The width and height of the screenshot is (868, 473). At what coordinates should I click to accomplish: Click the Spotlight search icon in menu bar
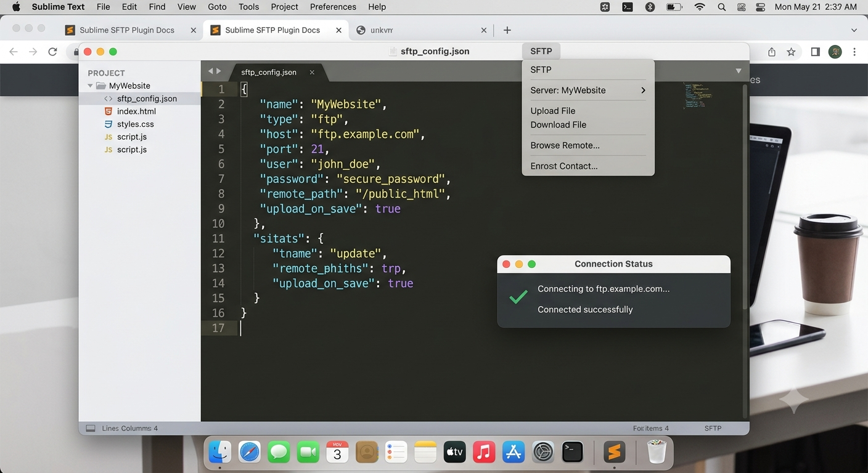tap(721, 7)
